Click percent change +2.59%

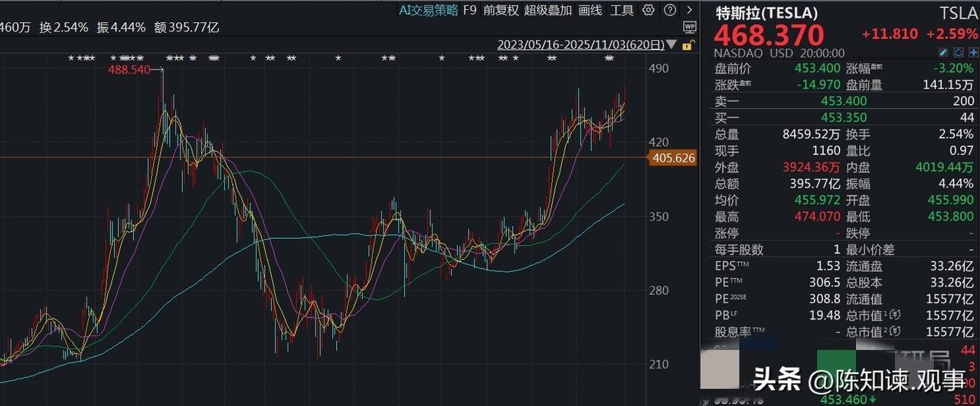coord(952,34)
